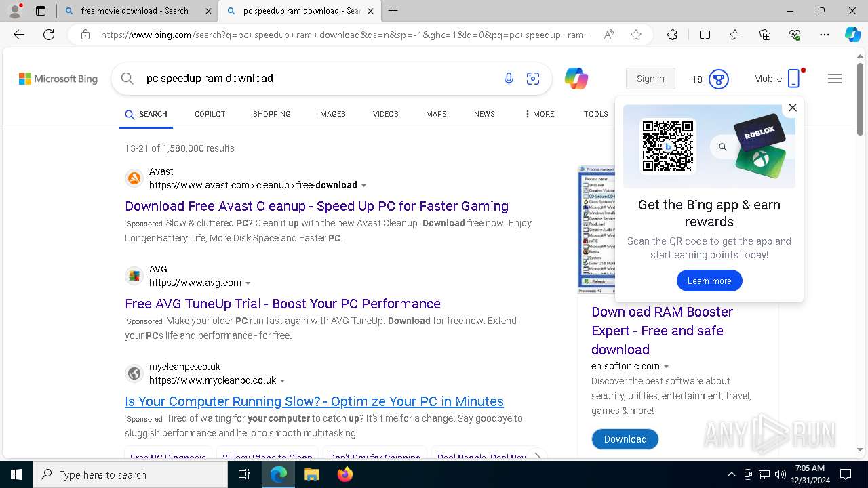Close the 'pc speedup ram download' tab
868x488 pixels.
tap(370, 11)
